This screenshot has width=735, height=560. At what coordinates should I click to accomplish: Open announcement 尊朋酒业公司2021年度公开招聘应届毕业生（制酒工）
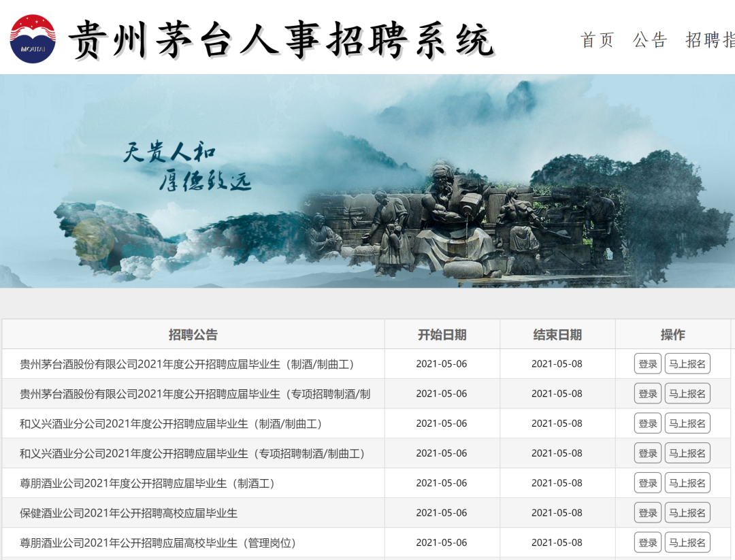(x=147, y=483)
